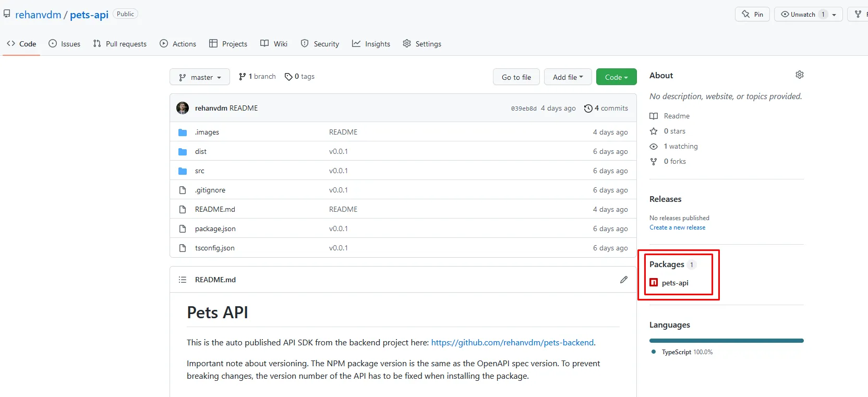Viewport: 868px width, 397px height.
Task: Click the edit README pencil icon
Action: (623, 280)
